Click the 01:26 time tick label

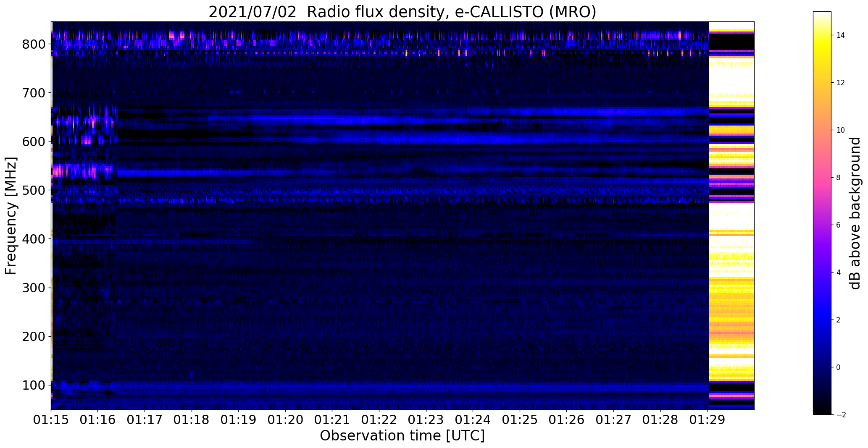point(567,420)
